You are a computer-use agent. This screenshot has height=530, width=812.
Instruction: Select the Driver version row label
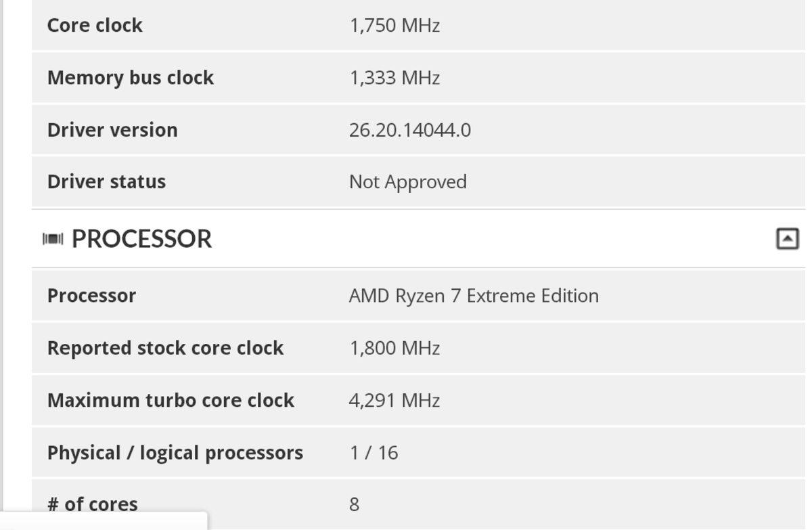point(111,129)
